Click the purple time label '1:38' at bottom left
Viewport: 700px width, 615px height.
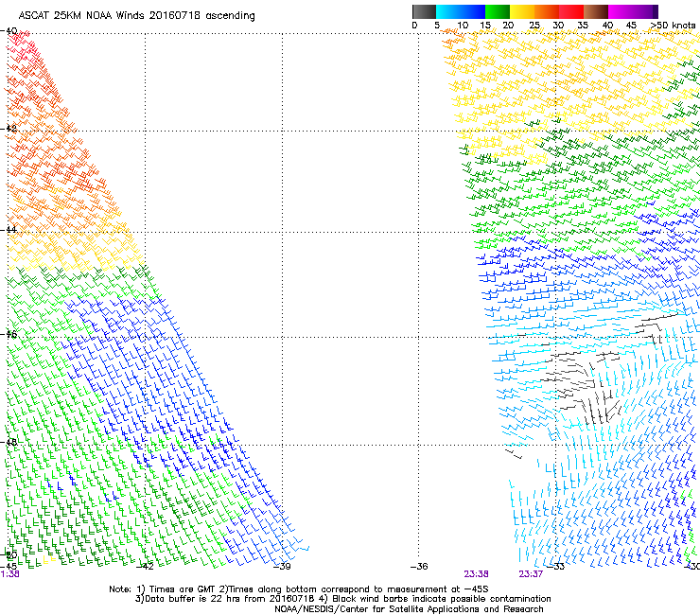click(9, 574)
